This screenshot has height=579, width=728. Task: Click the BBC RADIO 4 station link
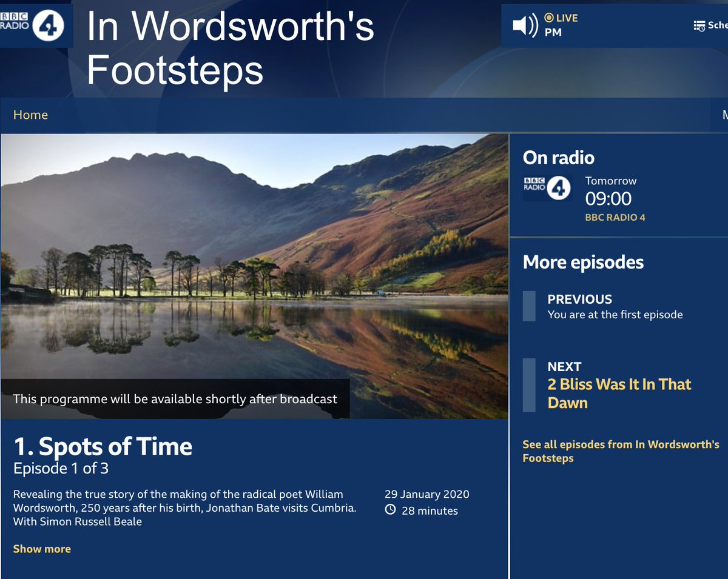click(615, 217)
